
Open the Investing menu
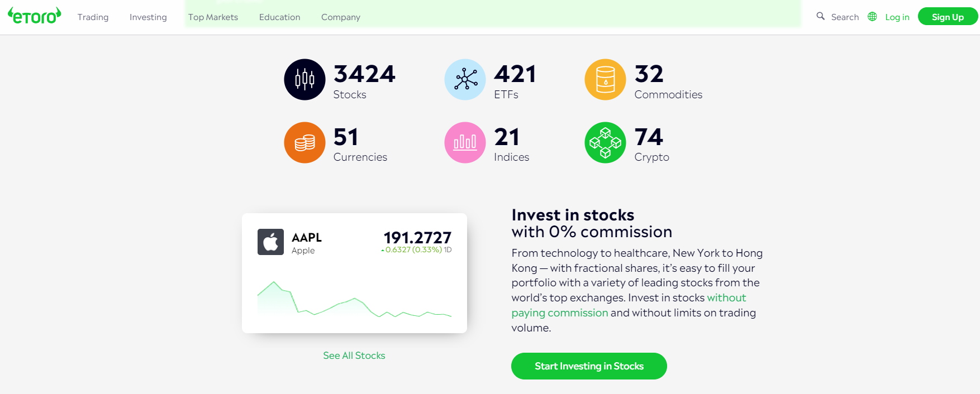click(148, 17)
